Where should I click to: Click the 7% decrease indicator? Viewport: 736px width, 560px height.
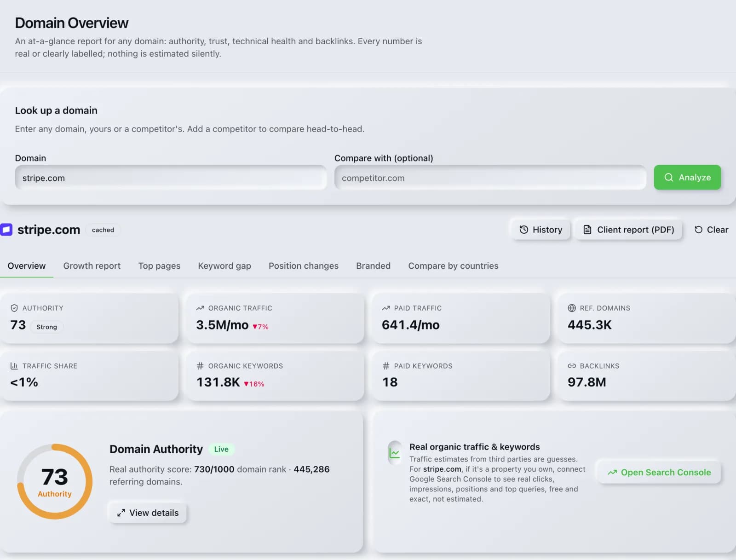(x=260, y=327)
